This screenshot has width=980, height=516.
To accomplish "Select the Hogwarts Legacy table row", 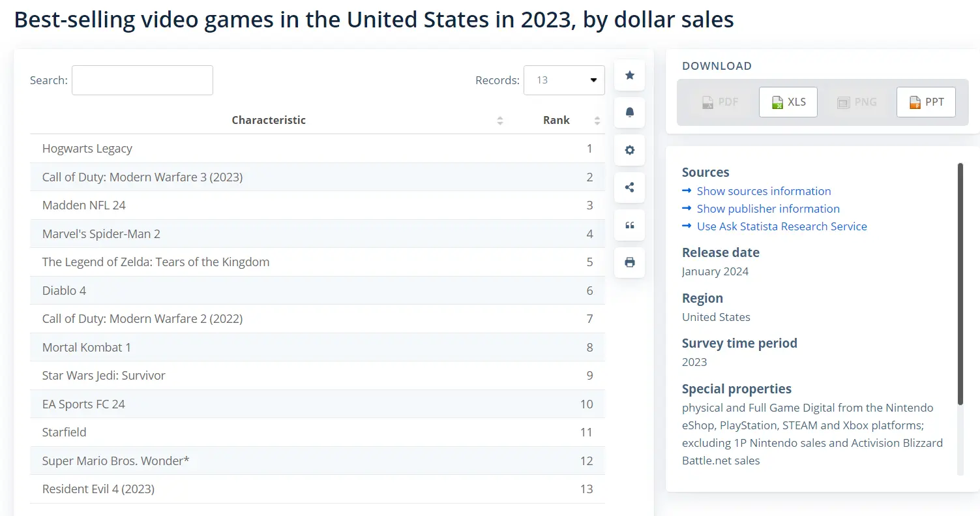I will pos(318,149).
